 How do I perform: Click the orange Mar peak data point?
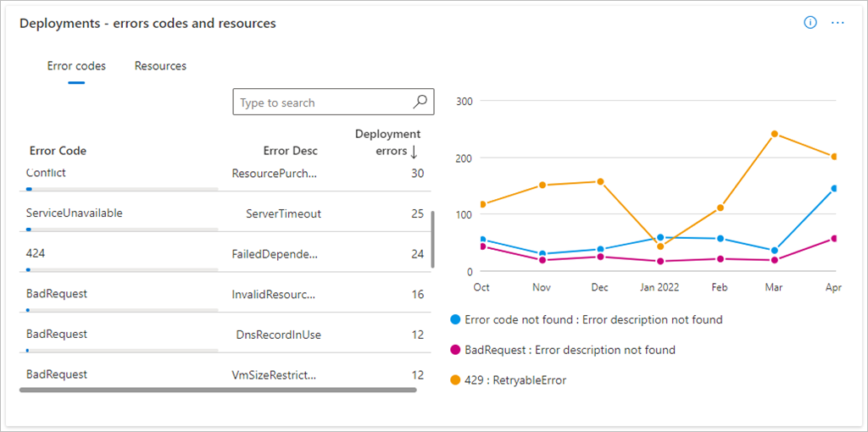pos(775,134)
